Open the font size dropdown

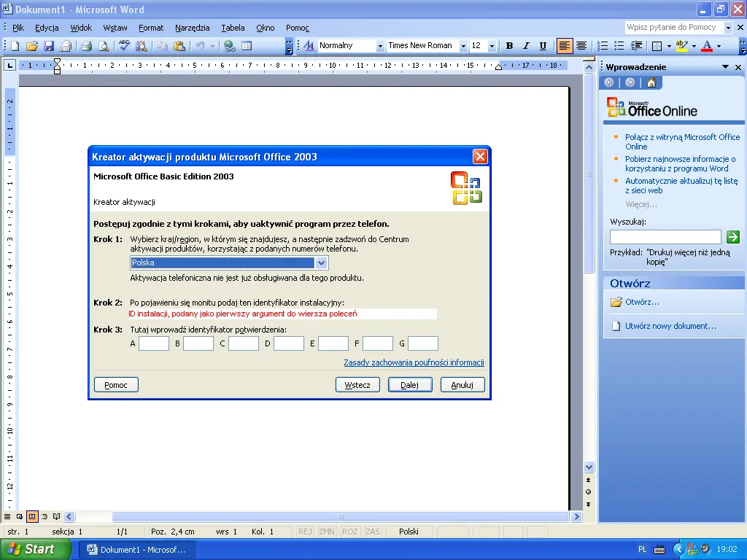(492, 46)
